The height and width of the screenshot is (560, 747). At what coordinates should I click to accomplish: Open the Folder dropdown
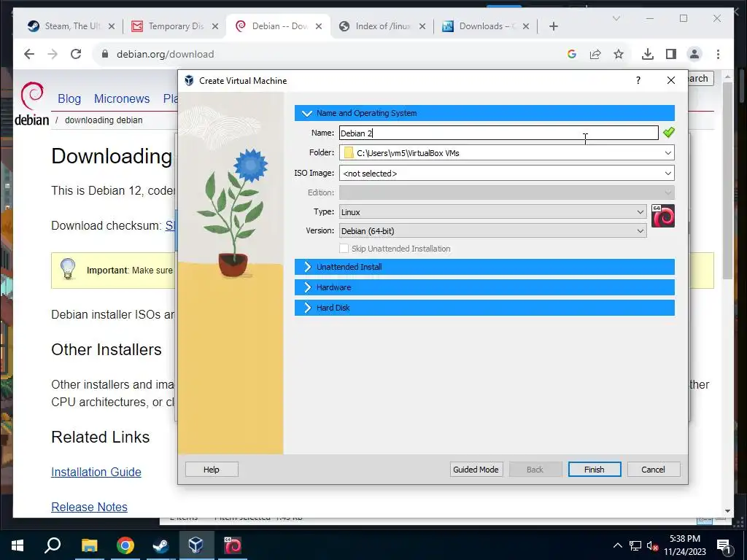tap(668, 153)
